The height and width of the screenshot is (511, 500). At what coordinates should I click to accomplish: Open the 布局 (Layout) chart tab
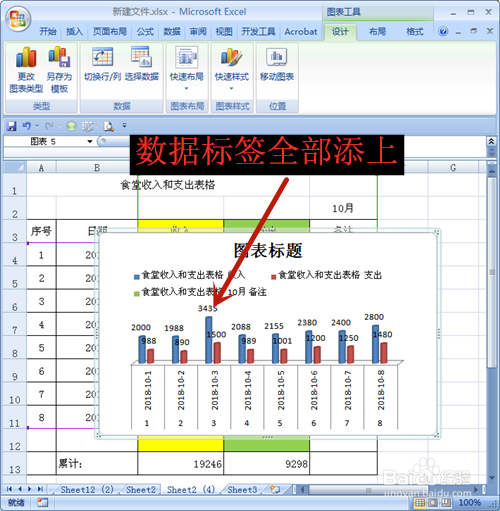(x=377, y=32)
